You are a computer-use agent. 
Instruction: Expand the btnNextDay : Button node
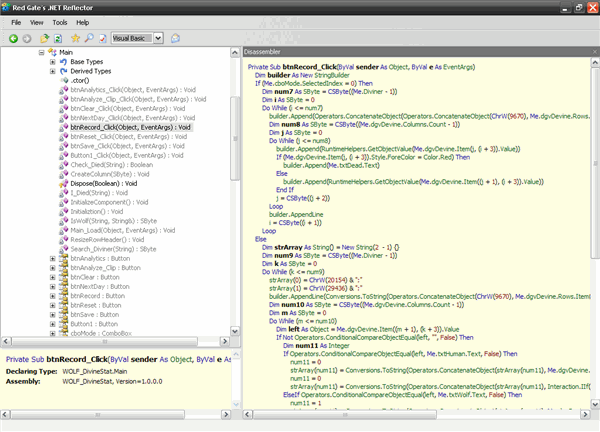point(52,287)
